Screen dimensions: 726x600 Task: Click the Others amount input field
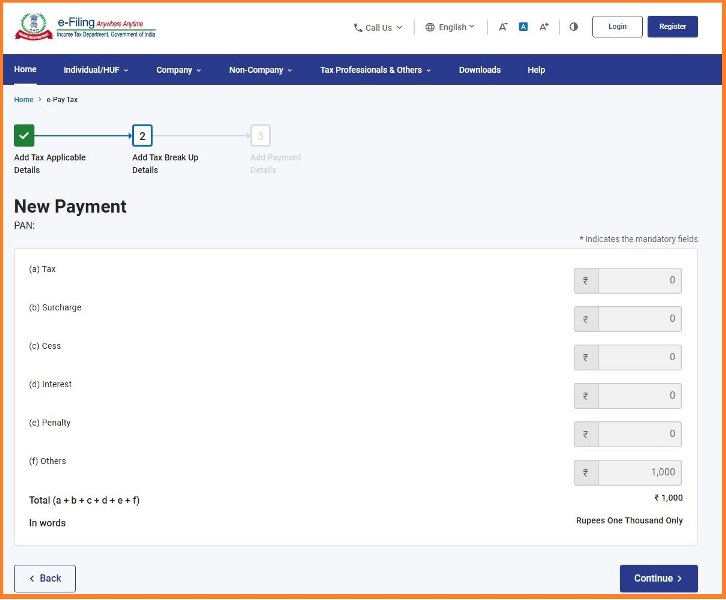(x=639, y=472)
